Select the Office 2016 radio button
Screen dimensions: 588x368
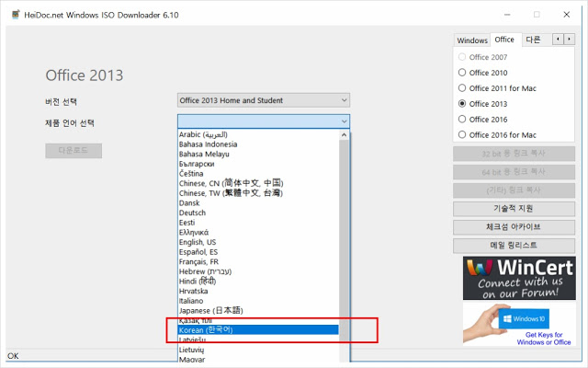click(x=462, y=119)
